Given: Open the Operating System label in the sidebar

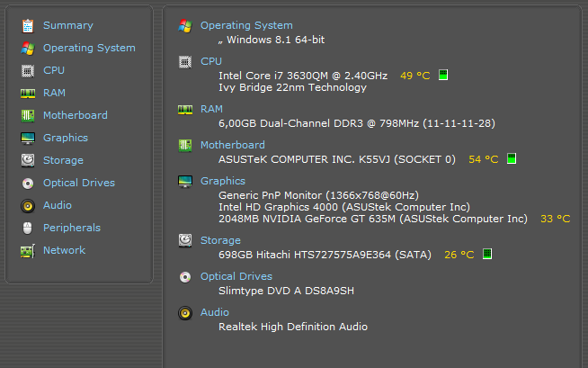Looking at the screenshot, I should (89, 48).
